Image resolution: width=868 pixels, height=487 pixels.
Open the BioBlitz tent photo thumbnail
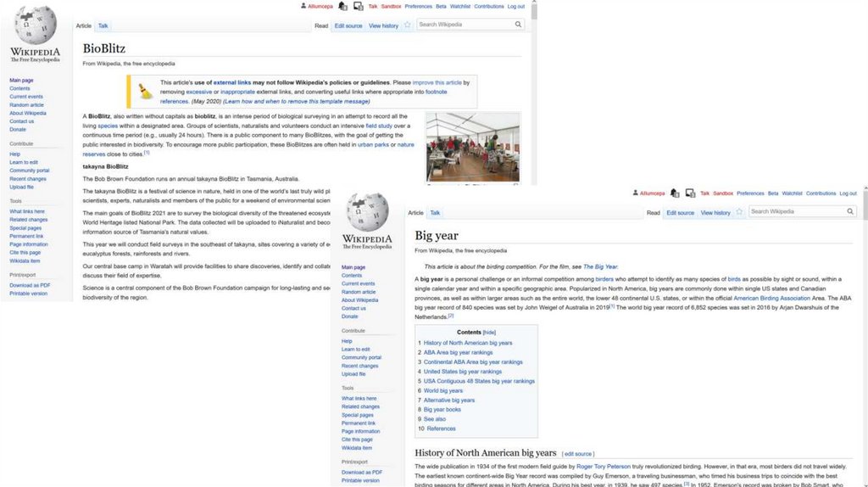(473, 148)
